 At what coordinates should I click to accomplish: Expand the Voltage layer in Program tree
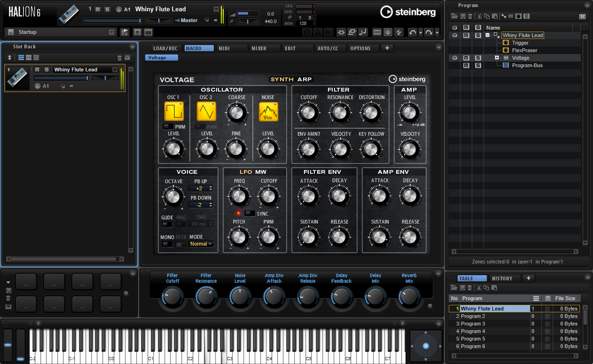point(497,58)
